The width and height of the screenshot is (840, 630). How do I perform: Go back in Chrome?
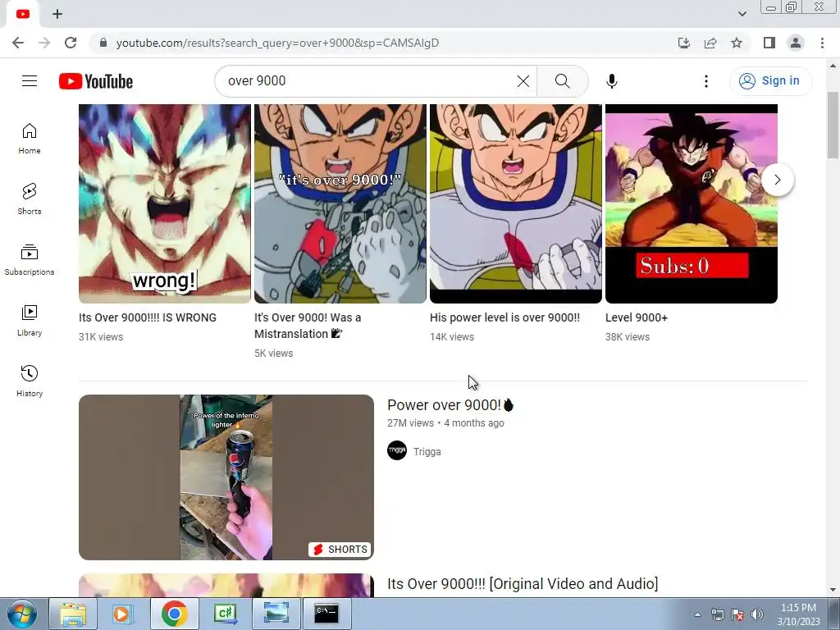18,43
